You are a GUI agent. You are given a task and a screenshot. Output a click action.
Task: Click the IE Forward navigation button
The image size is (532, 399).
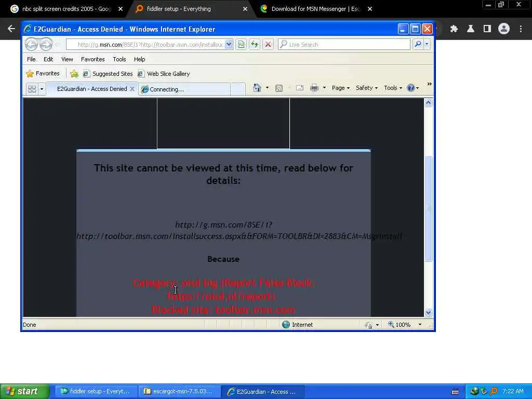point(46,44)
